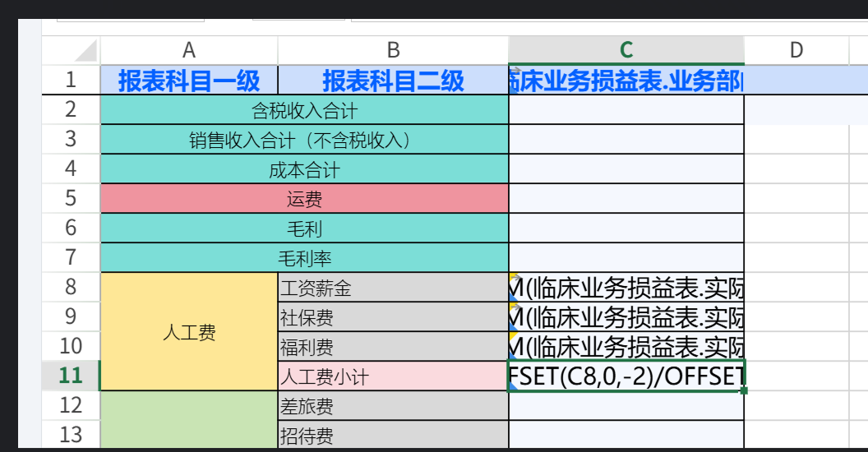Screen dimensions: 868x452
Task: Select row 2 header
Action: point(71,109)
